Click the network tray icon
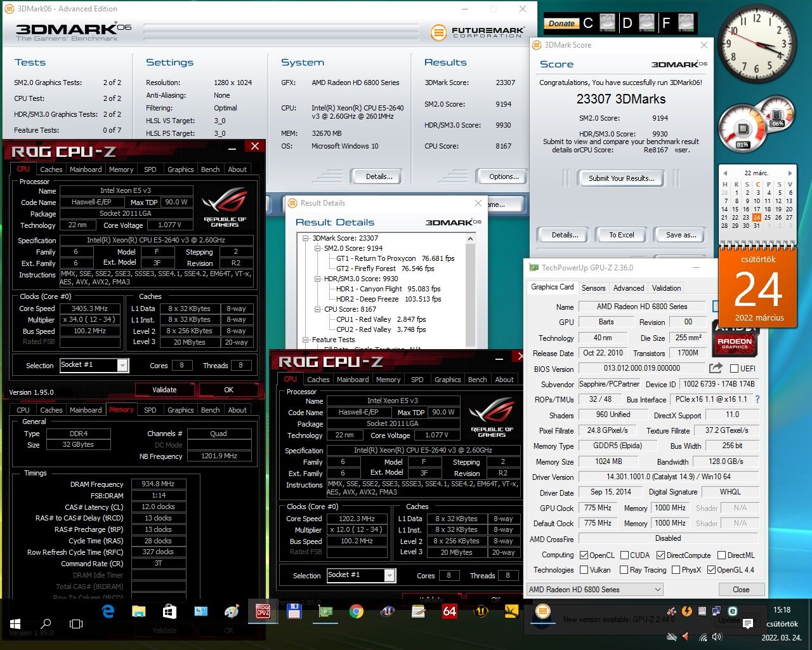Viewport: 812px width, 650px height. coord(703,637)
